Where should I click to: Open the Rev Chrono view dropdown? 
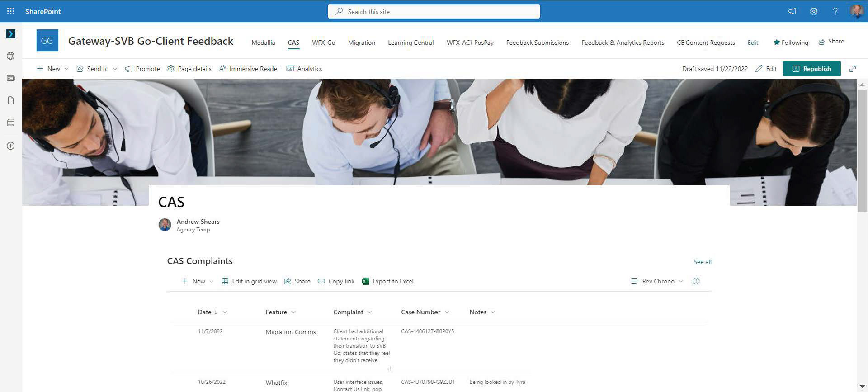(x=657, y=281)
